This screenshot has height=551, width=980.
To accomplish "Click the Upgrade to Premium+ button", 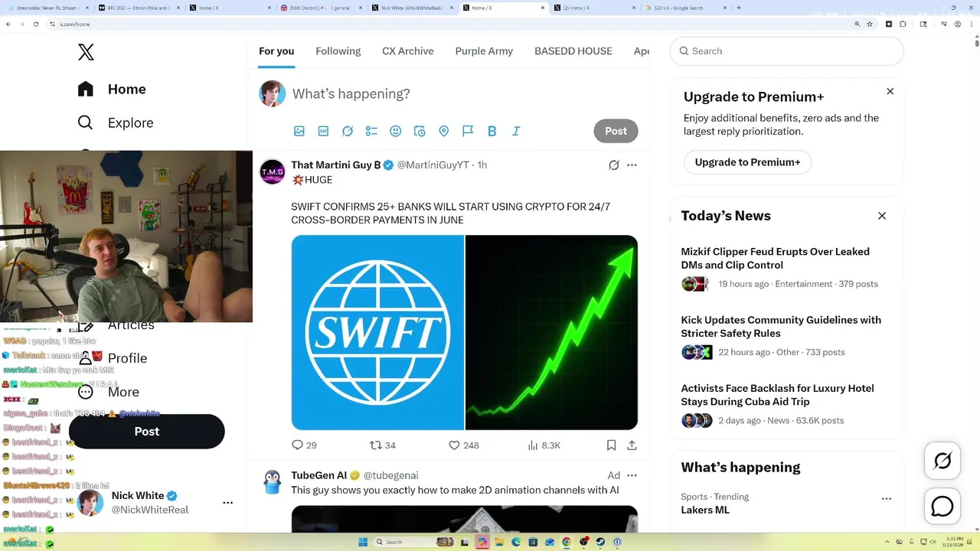I will [747, 162].
